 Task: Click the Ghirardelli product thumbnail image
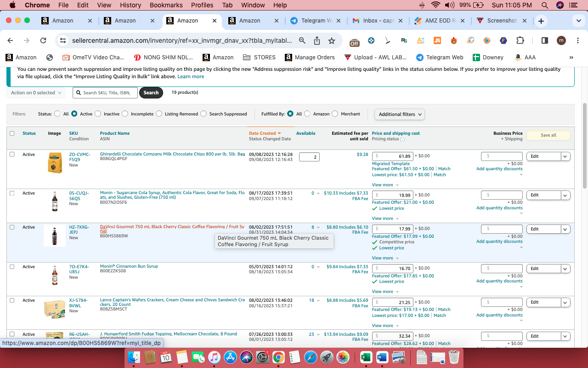55,163
